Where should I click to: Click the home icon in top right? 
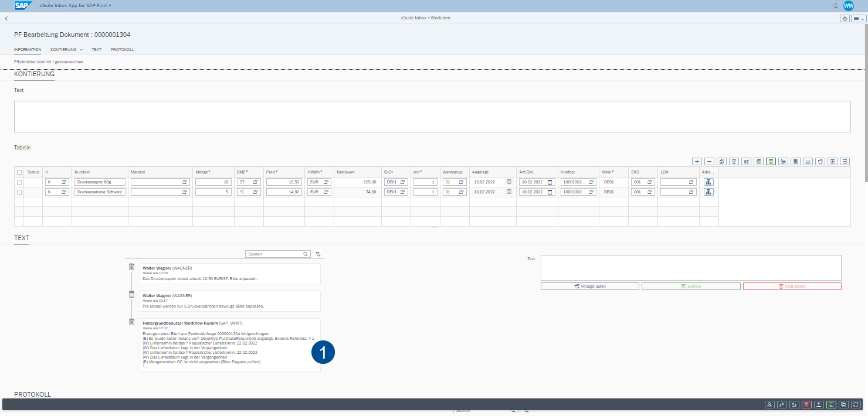(x=845, y=18)
